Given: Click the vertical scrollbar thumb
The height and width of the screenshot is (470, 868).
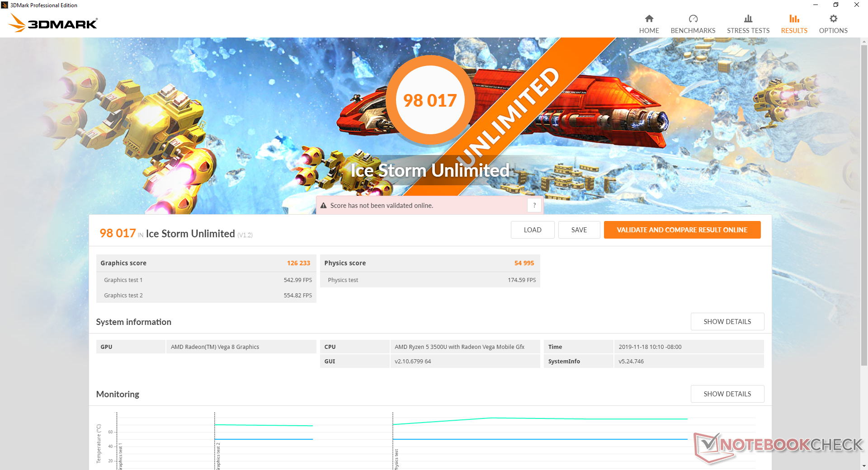Looking at the screenshot, I should (x=864, y=205).
